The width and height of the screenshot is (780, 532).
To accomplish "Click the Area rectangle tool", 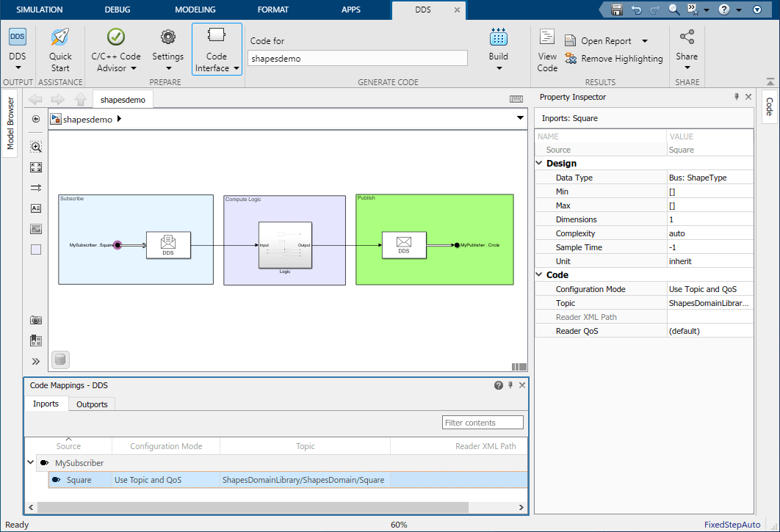I will [x=36, y=249].
